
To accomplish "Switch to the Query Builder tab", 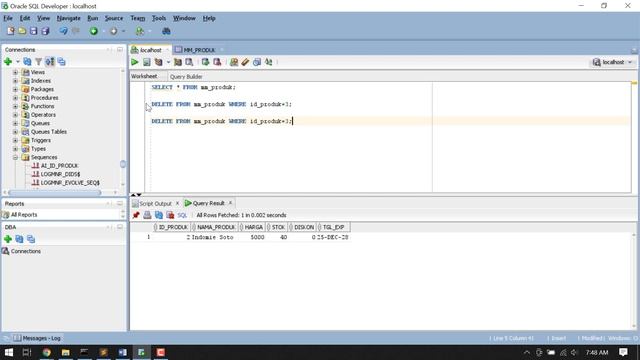I will (x=186, y=77).
